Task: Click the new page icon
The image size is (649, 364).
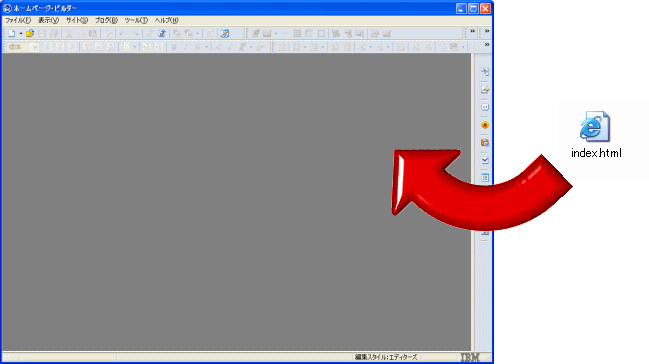Action: tap(12, 34)
